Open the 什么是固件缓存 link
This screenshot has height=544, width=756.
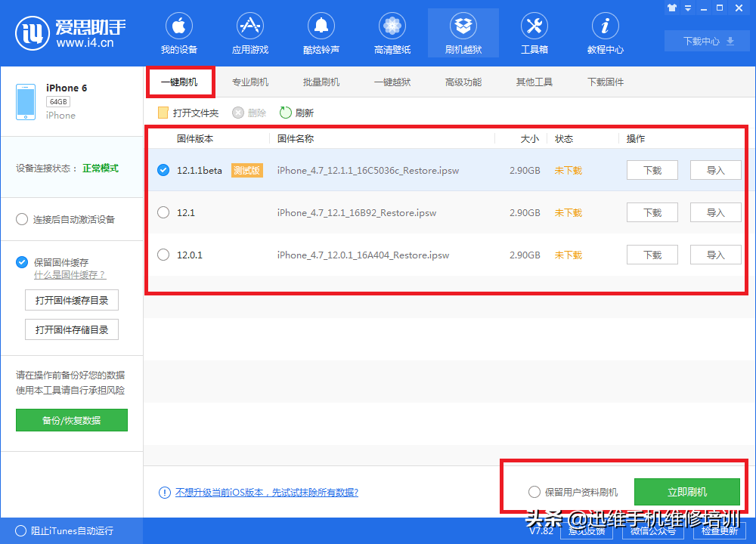pyautogui.click(x=70, y=275)
